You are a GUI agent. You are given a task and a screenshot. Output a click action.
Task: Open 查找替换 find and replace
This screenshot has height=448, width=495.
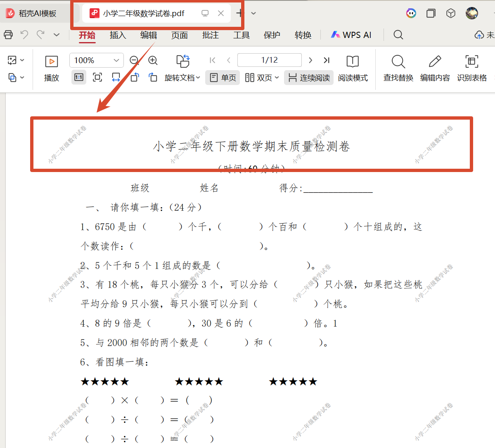(x=398, y=68)
